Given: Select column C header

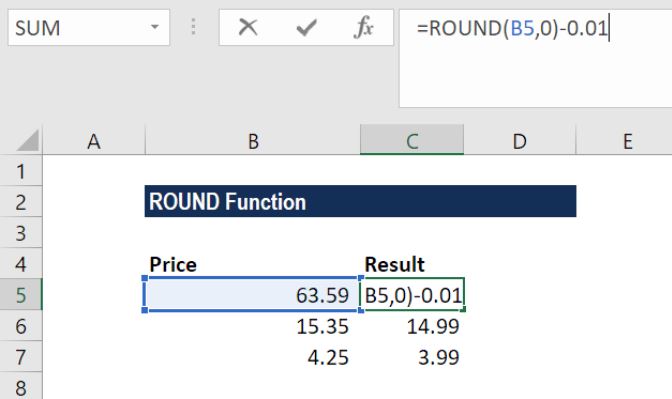Looking at the screenshot, I should 412,140.
